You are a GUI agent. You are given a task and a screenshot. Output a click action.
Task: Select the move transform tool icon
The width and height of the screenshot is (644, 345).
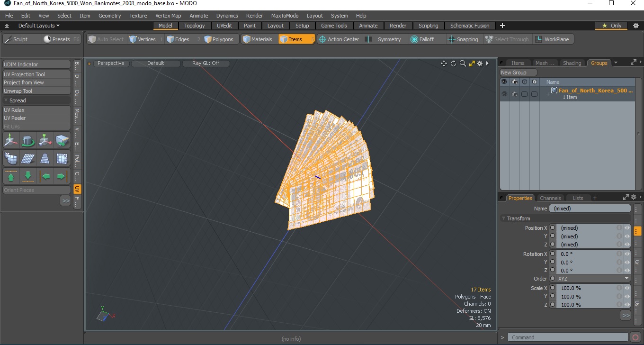pos(11,141)
